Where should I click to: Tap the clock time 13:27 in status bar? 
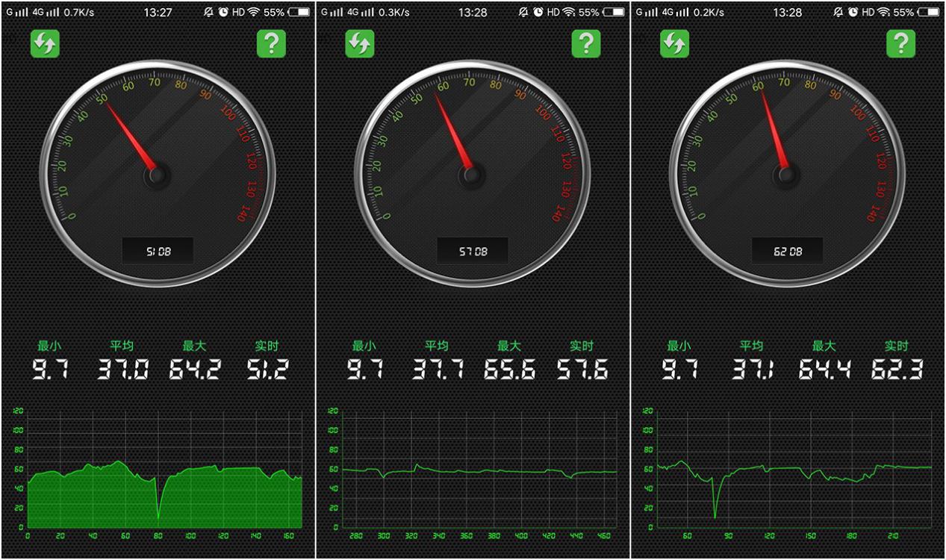[158, 13]
